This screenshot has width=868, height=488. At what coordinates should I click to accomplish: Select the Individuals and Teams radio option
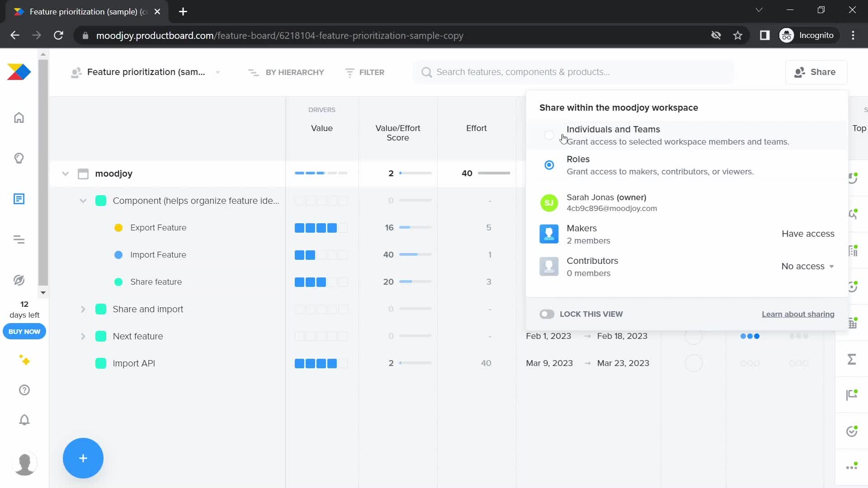(x=549, y=135)
